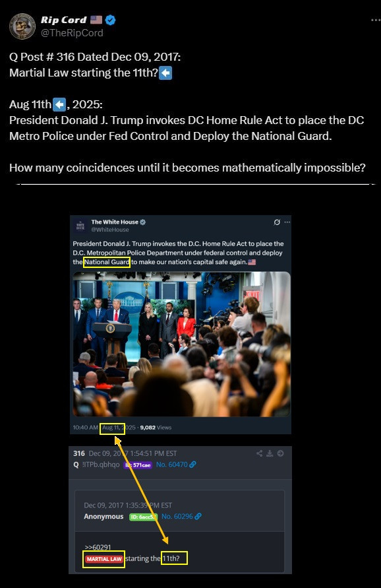Click White House logo avatar in embedded post
381x588 pixels.
80,226
